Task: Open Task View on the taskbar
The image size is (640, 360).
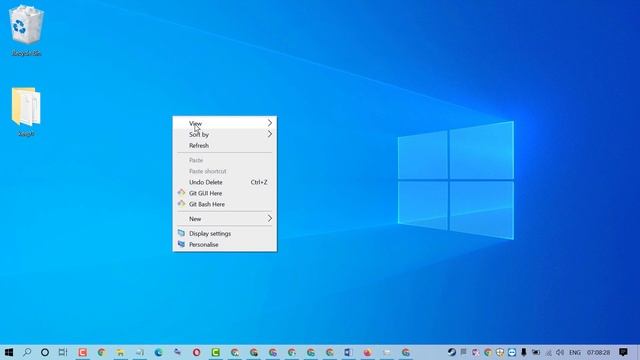Action: pyautogui.click(x=63, y=352)
